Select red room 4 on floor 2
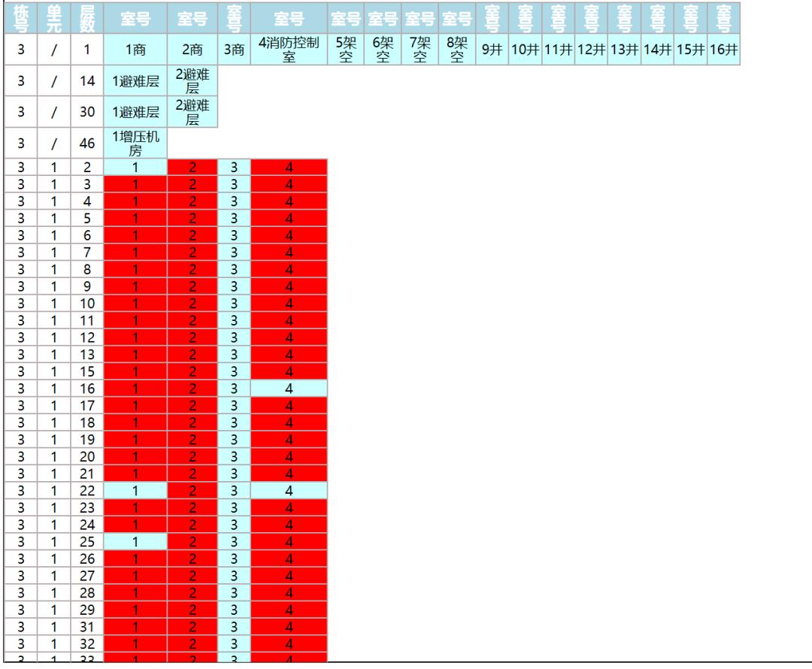The image size is (812, 669). coord(289,167)
